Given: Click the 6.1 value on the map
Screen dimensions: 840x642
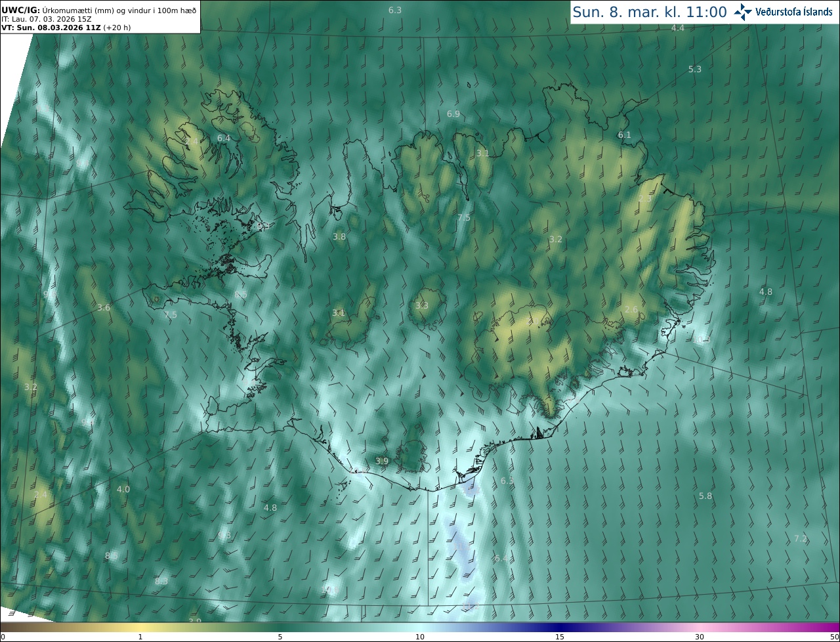Looking at the screenshot, I should point(624,135).
